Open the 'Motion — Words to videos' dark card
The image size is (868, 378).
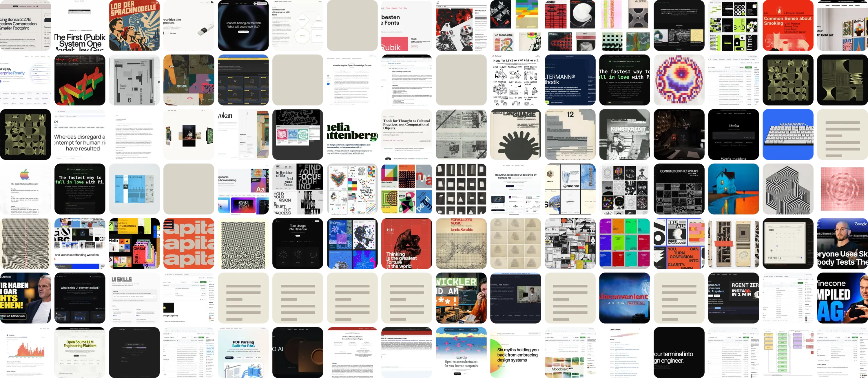tap(734, 134)
